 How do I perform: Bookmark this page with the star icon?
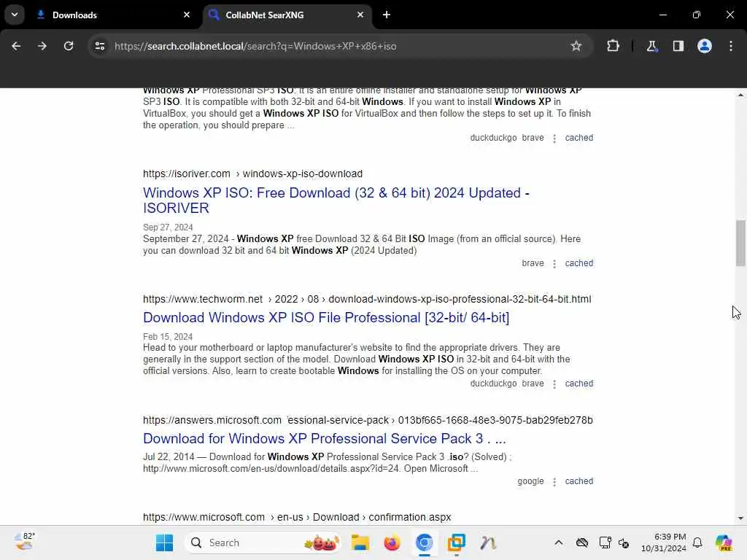[x=576, y=46]
